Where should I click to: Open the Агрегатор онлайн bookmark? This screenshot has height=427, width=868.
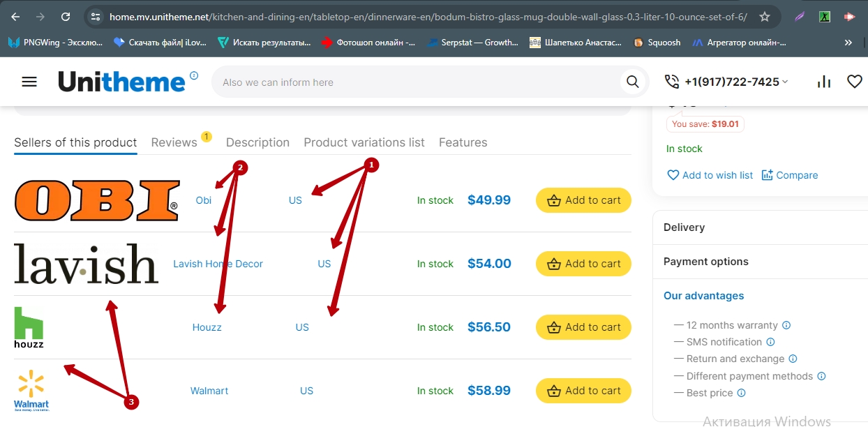pyautogui.click(x=739, y=43)
